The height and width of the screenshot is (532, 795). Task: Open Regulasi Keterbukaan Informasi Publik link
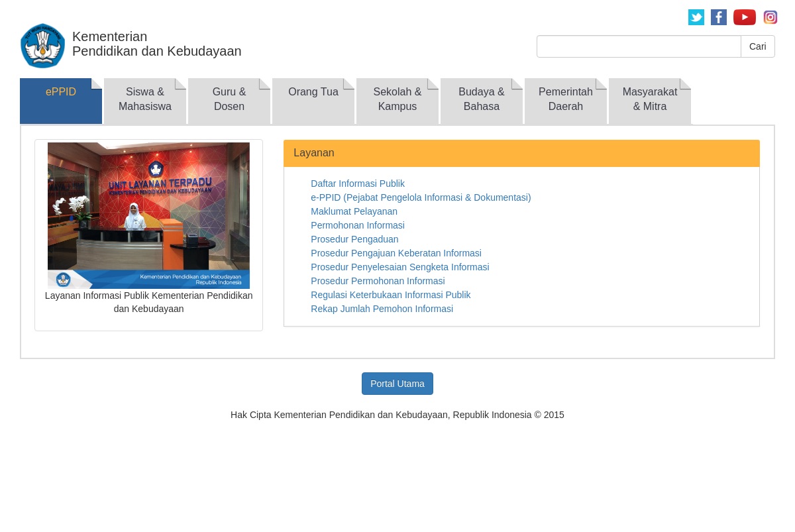(391, 295)
